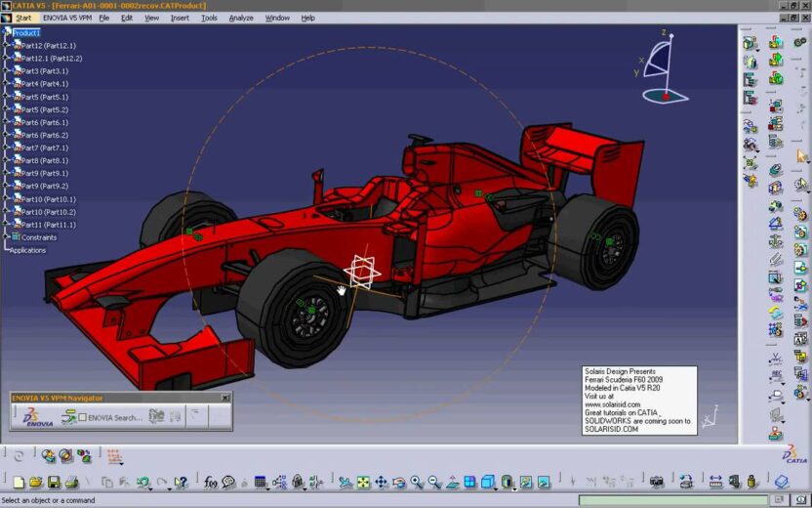Open the Window menu
The width and height of the screenshot is (812, 508).
277,18
